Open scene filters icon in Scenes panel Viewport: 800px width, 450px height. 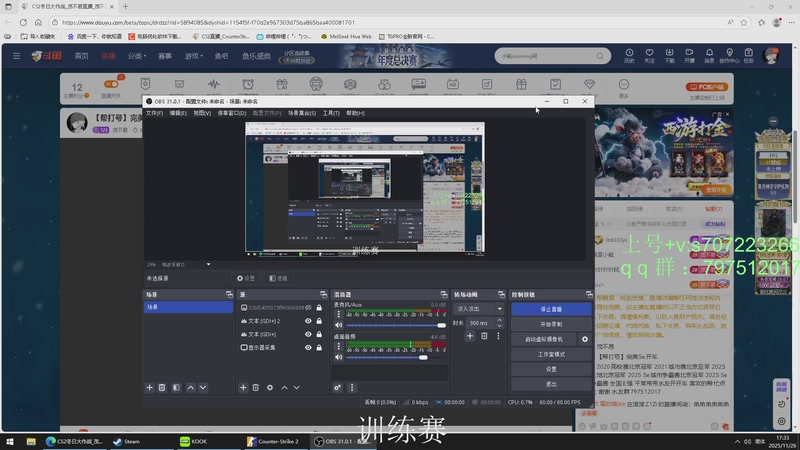pyautogui.click(x=176, y=388)
